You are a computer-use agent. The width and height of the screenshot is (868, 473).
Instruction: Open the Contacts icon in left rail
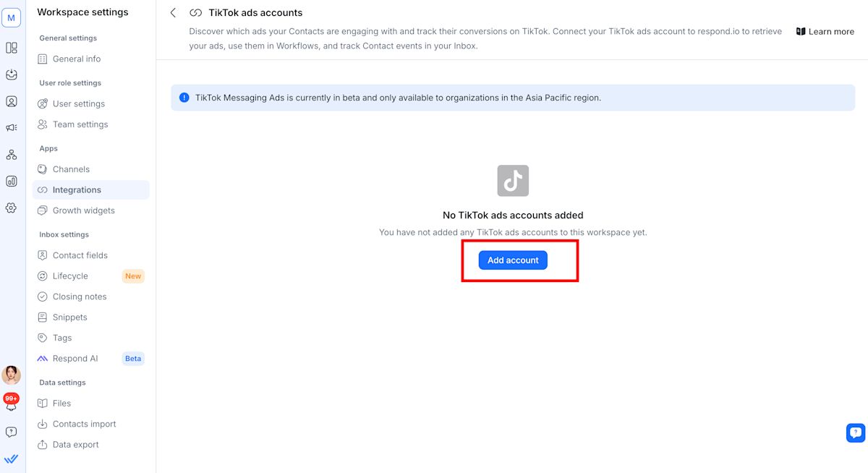pos(12,101)
